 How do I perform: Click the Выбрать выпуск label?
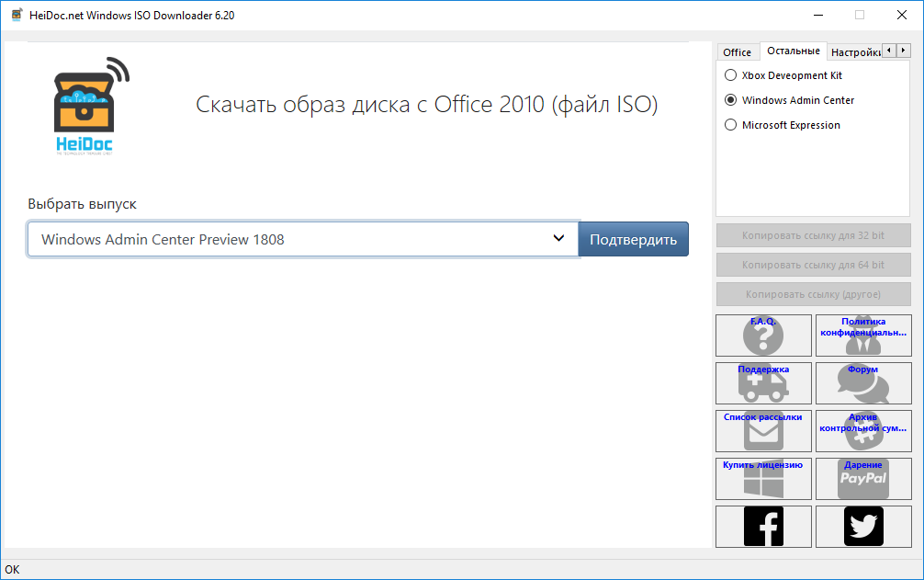coord(82,204)
